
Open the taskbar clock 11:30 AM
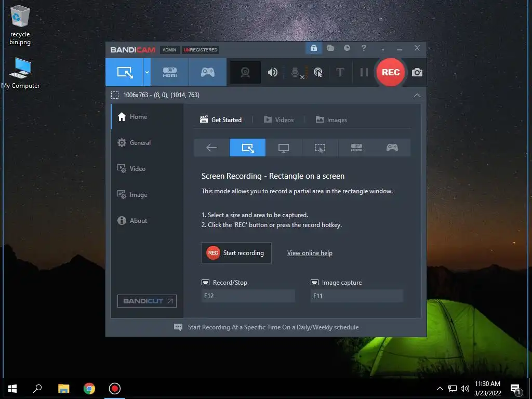(487, 389)
